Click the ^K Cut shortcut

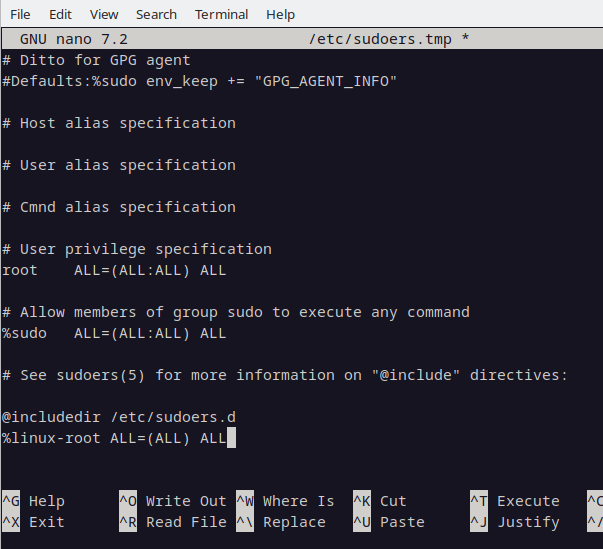pos(380,501)
